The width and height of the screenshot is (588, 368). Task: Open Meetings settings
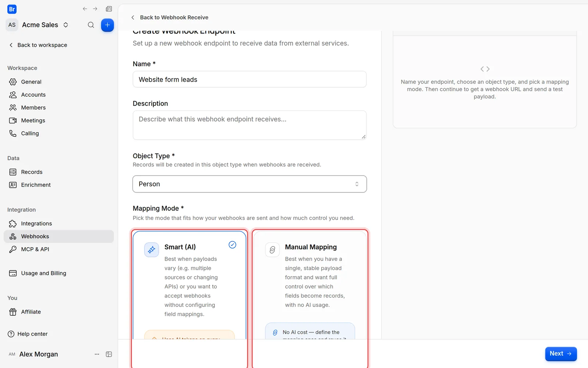tap(59, 120)
